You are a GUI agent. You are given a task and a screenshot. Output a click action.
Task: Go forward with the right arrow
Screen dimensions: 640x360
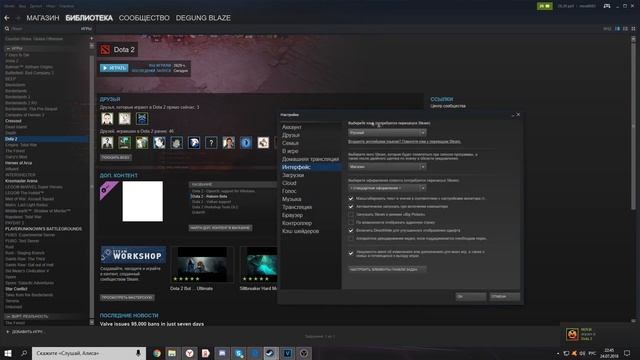(18, 18)
